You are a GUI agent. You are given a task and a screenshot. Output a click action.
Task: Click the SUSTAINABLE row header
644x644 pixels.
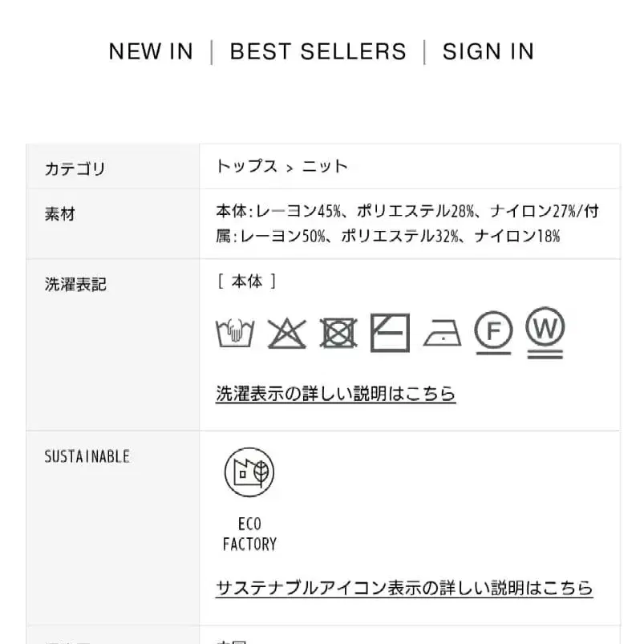tap(87, 456)
